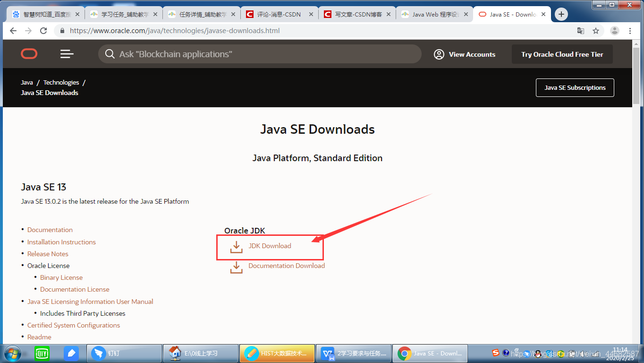The width and height of the screenshot is (644, 363).
Task: Click the Java SE Subscriptions button
Action: click(575, 87)
